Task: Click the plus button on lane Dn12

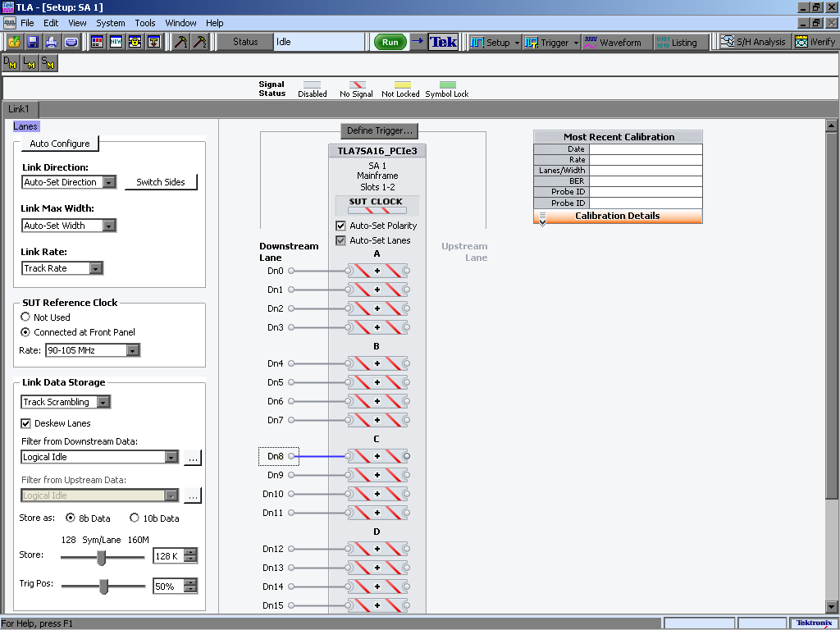Action: tap(377, 549)
